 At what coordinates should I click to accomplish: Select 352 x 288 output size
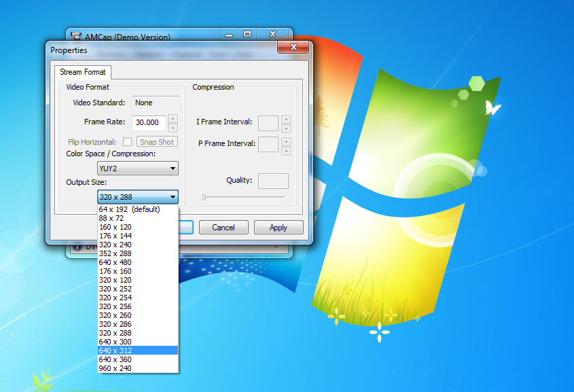click(x=138, y=253)
